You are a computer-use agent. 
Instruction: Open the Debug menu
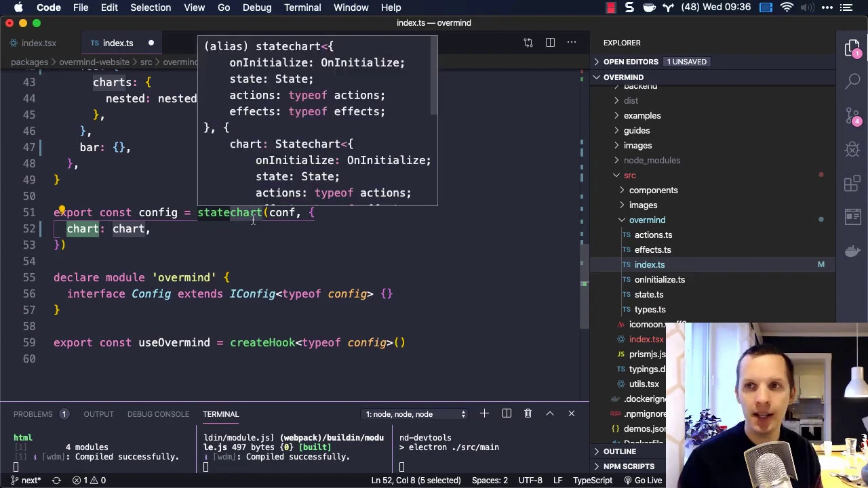(257, 7)
